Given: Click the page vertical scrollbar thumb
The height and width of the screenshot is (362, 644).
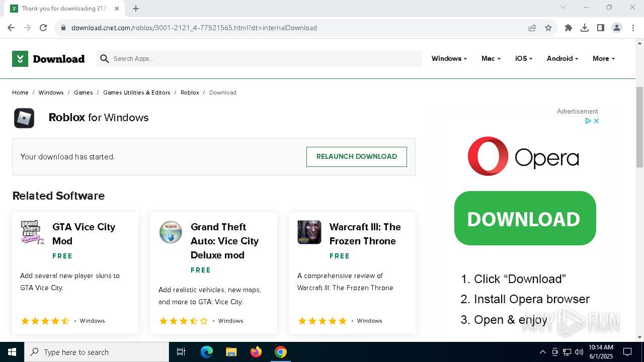Looking at the screenshot, I should point(639,127).
